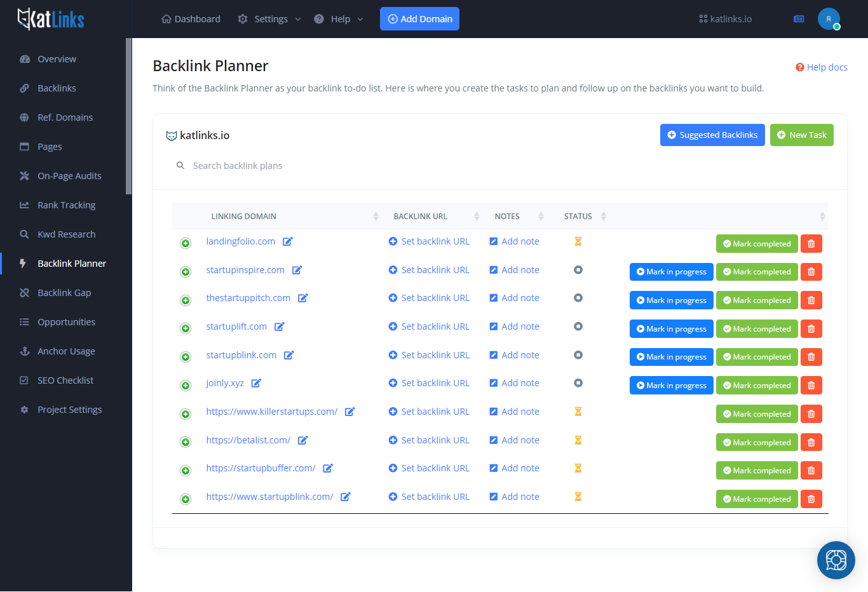Click the search magnifier icon in backlink plans

(x=180, y=166)
